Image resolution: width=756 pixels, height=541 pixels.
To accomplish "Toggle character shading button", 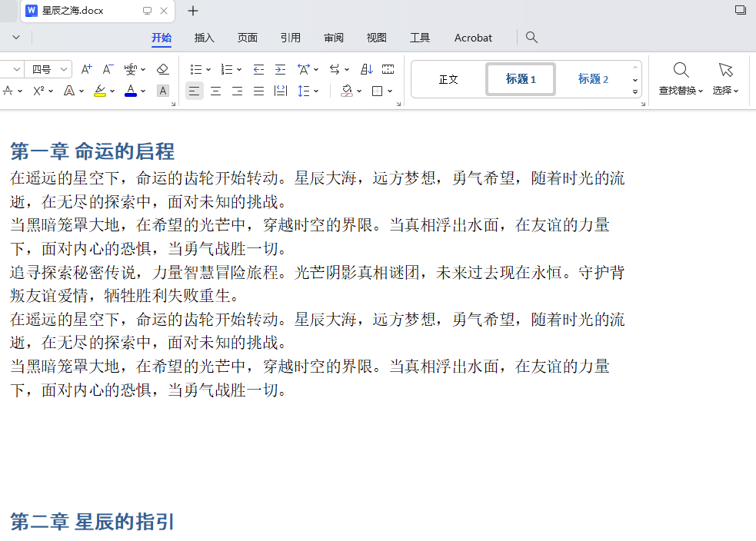I will [x=162, y=91].
